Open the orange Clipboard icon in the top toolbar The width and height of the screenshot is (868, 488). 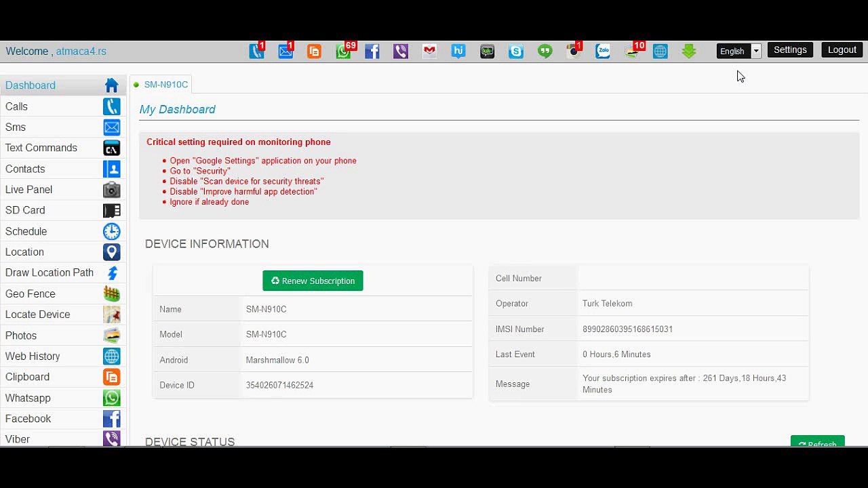pyautogui.click(x=314, y=51)
